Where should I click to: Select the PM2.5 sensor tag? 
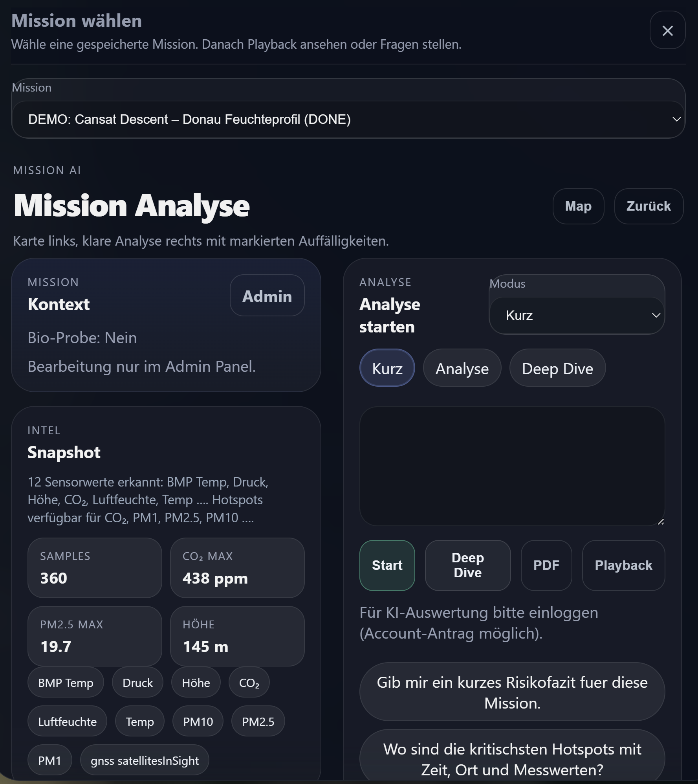tap(258, 722)
